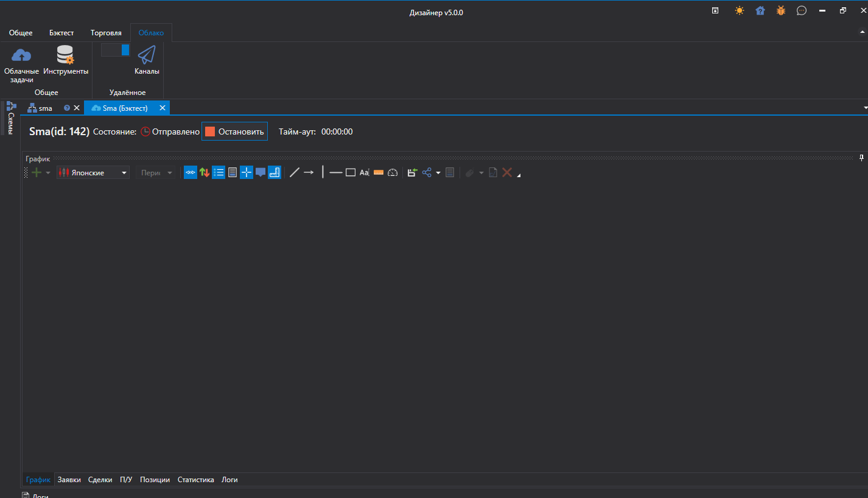The image size is (868, 498).
Task: Expand the toolbar overflow corner arrow
Action: coord(519,176)
